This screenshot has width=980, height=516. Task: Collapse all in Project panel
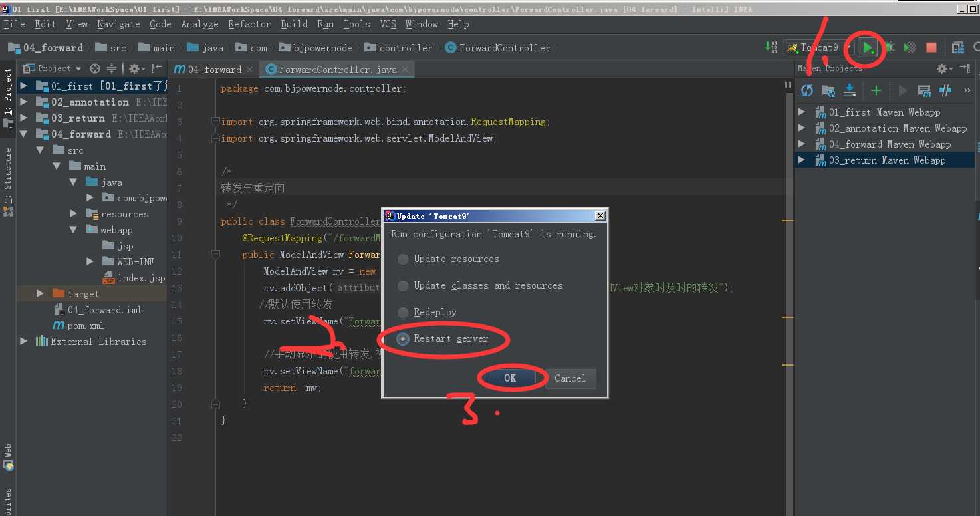[x=112, y=68]
